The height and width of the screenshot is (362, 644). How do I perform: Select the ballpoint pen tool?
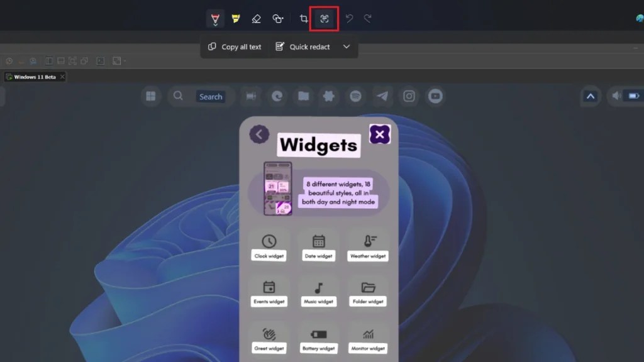(x=214, y=17)
